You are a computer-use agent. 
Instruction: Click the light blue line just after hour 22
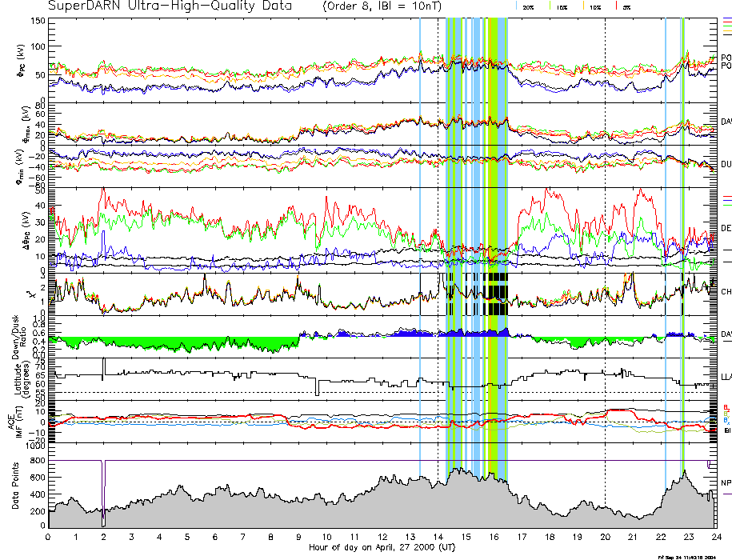coord(666,240)
